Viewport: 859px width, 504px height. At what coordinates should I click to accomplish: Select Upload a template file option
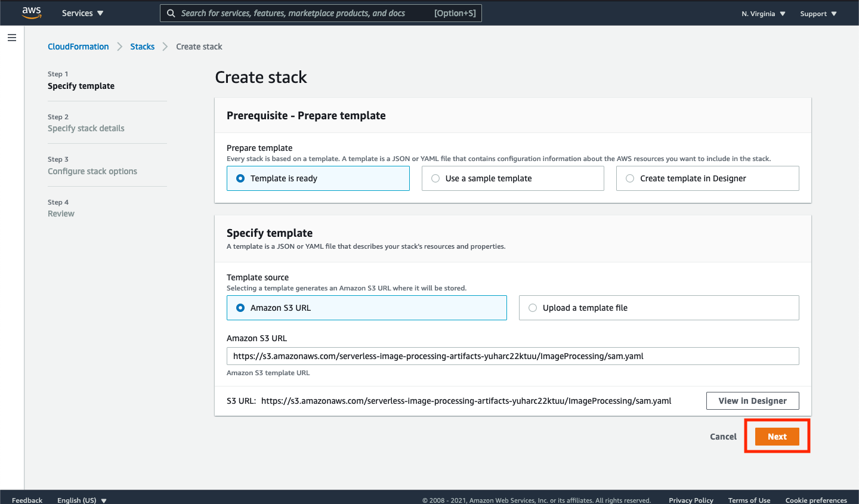[x=659, y=308]
